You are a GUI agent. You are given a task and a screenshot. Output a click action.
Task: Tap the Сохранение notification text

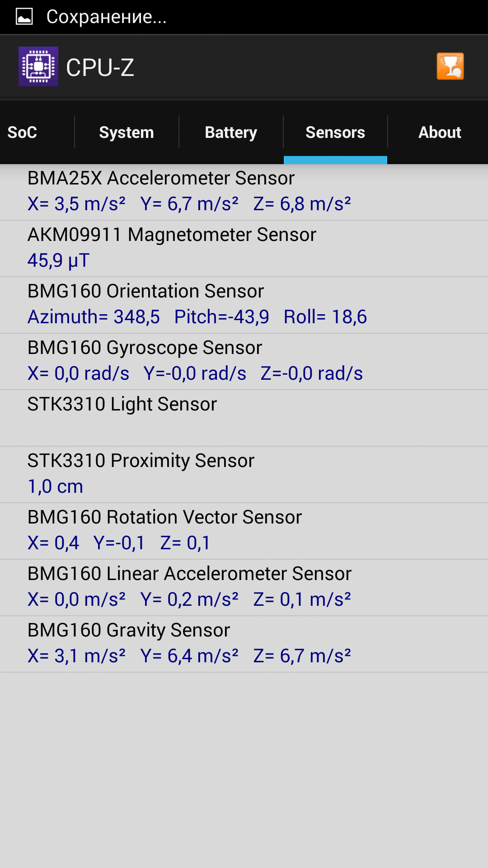point(107,17)
